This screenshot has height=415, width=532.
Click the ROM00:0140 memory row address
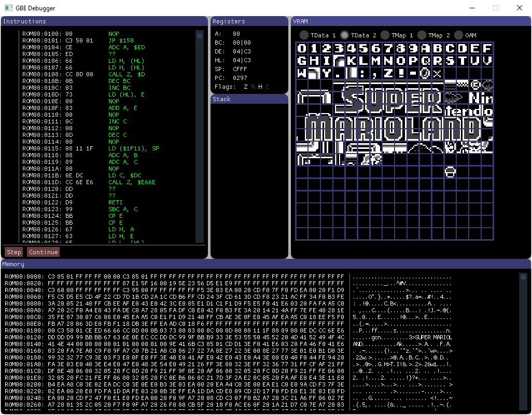(x=24, y=344)
